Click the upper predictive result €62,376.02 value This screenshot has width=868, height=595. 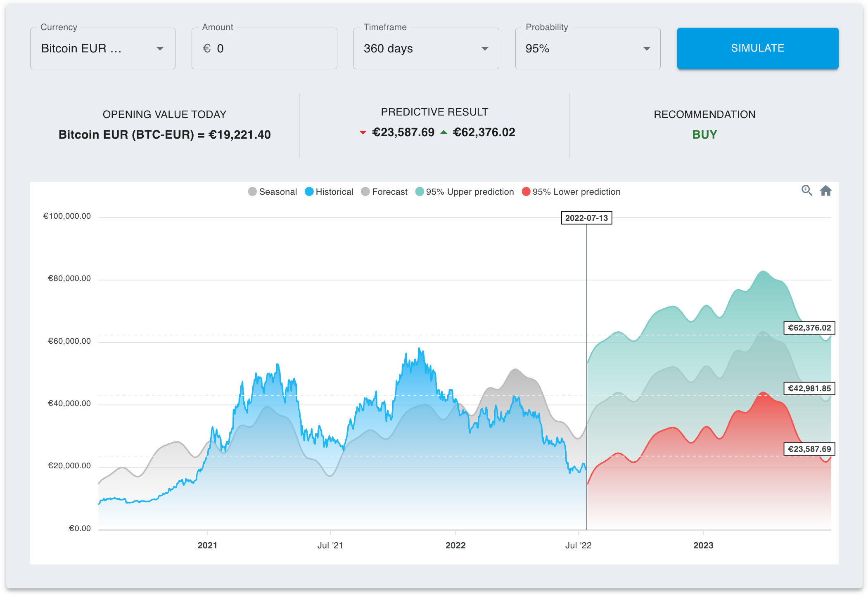coord(484,132)
